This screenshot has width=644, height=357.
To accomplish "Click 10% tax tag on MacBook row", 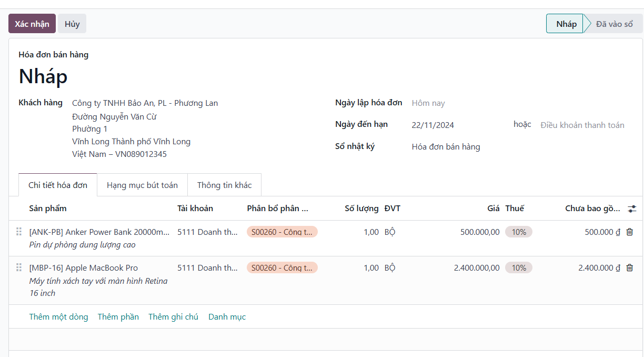I will click(519, 267).
